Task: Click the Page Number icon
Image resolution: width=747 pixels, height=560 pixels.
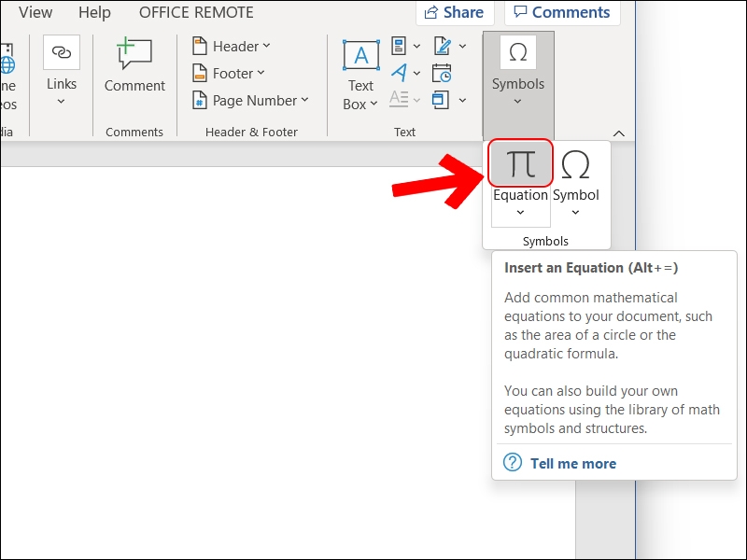Action: tap(200, 100)
